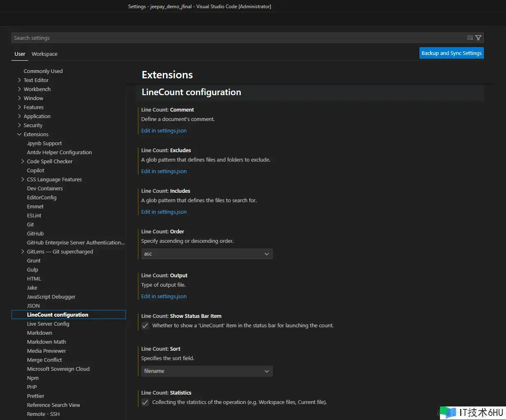Select Npm in extensions list
Image resolution: width=506 pixels, height=420 pixels.
pyautogui.click(x=33, y=378)
